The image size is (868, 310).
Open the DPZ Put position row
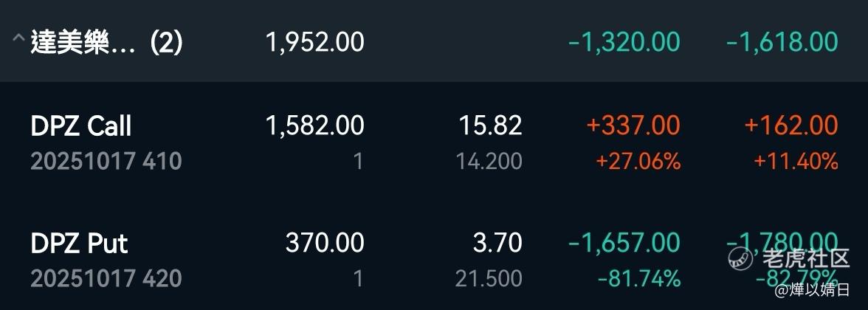pyautogui.click(x=434, y=259)
